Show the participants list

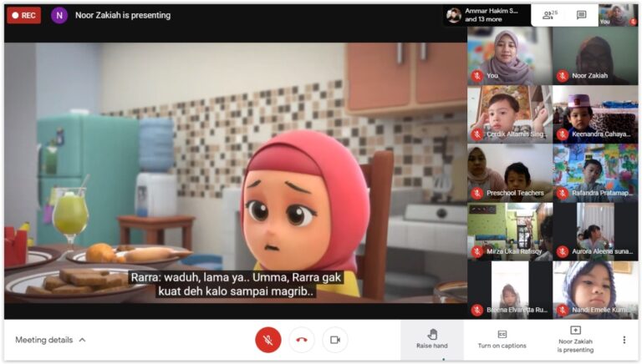point(549,15)
